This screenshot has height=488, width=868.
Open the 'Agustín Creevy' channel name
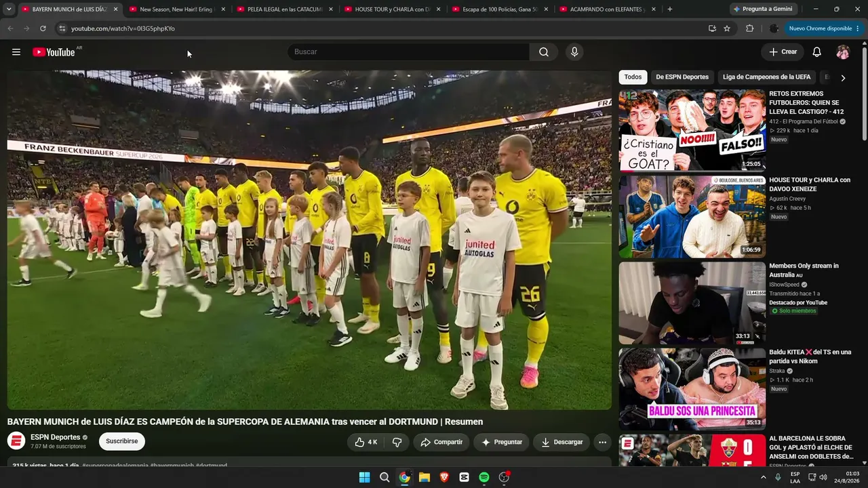click(x=789, y=199)
